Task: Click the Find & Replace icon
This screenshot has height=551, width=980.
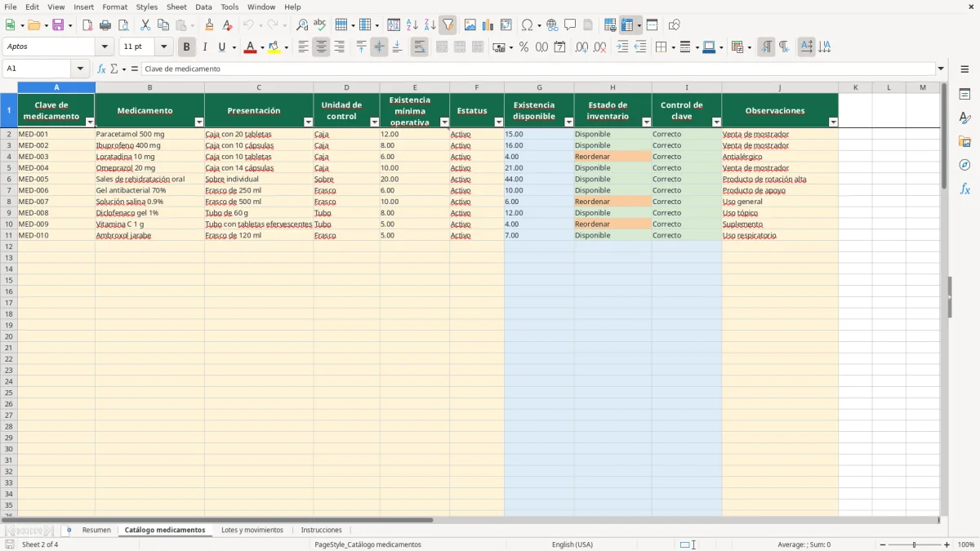Action: click(302, 25)
